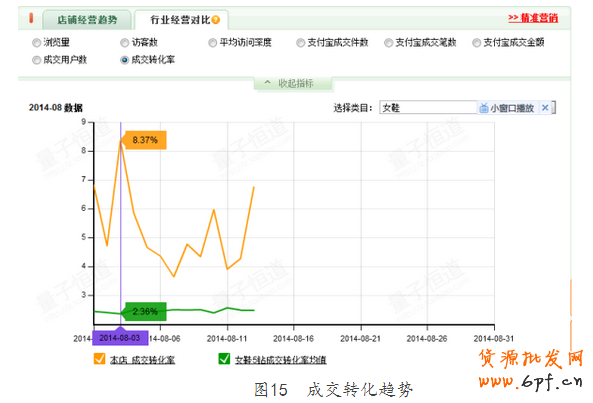Click the green 2.36% data tooltip

coord(145,312)
